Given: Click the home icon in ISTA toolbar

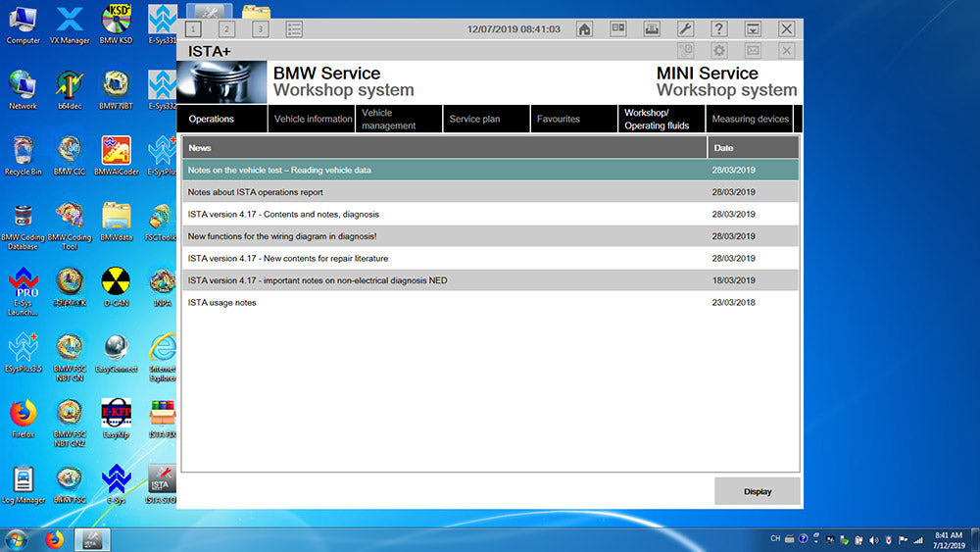Looking at the screenshot, I should point(584,29).
